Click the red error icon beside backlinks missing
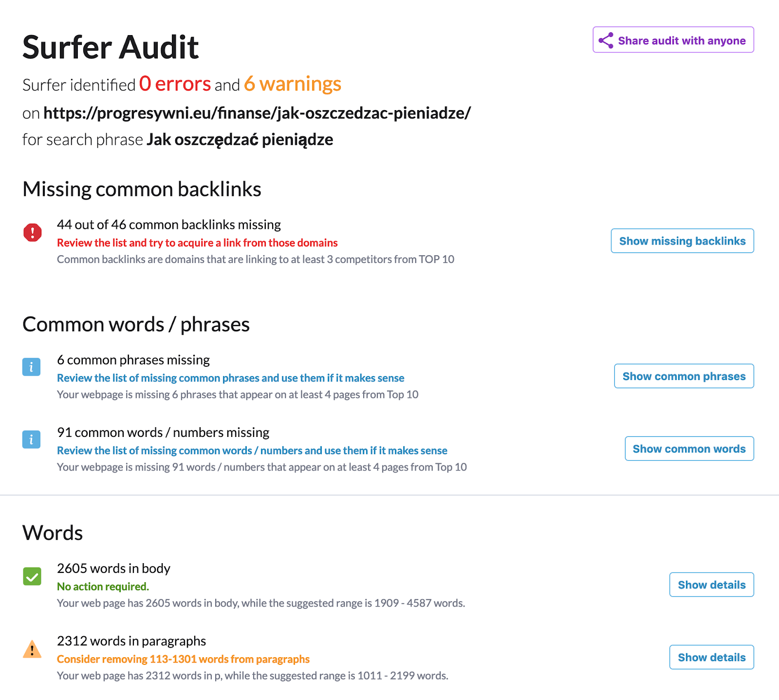 pyautogui.click(x=33, y=232)
